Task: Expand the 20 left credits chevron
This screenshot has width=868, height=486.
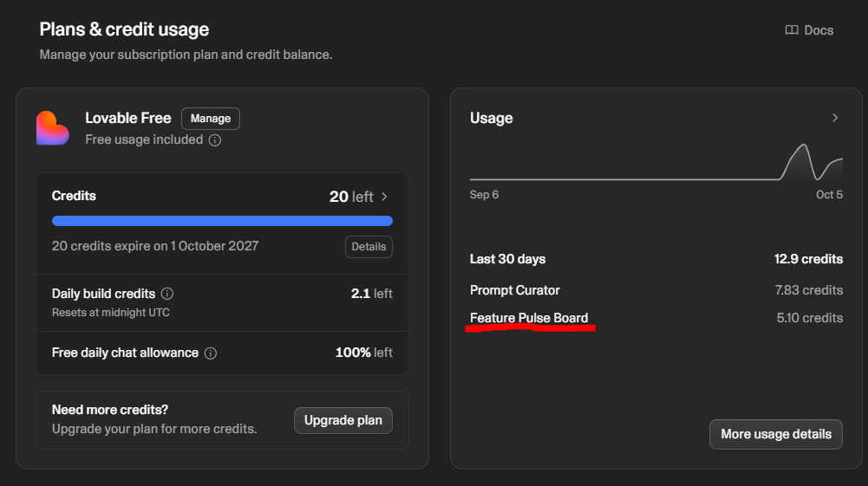Action: click(x=384, y=197)
